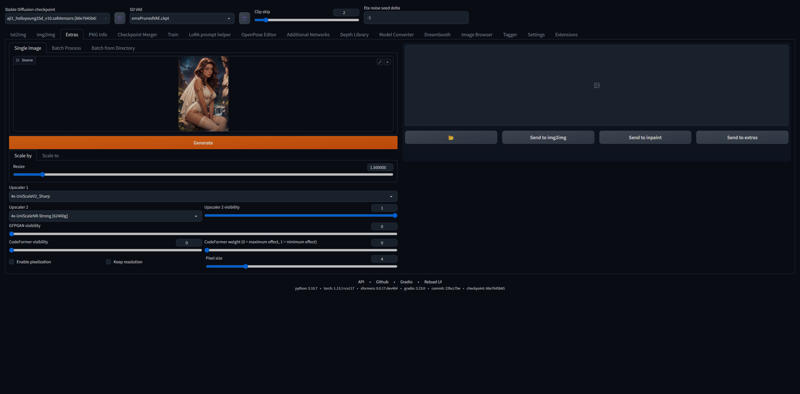This screenshot has height=394, width=800.
Task: Refresh the SD VAE list
Action: click(x=244, y=18)
